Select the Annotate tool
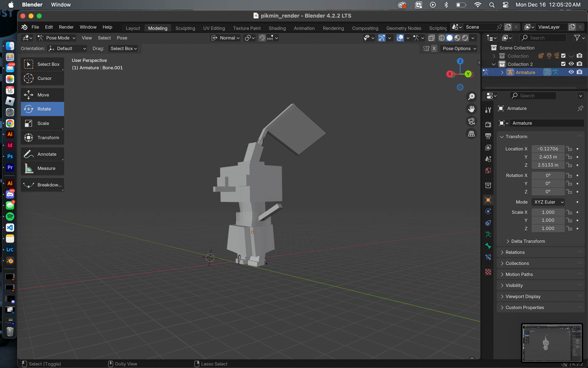 tap(42, 154)
